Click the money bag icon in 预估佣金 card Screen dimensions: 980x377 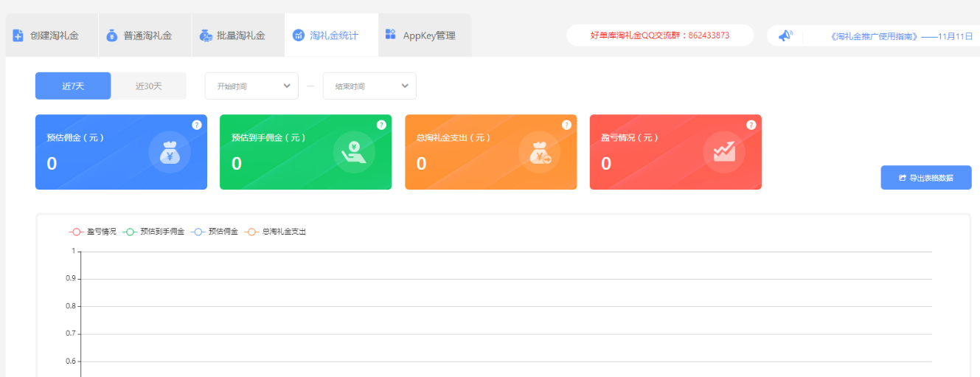(170, 152)
